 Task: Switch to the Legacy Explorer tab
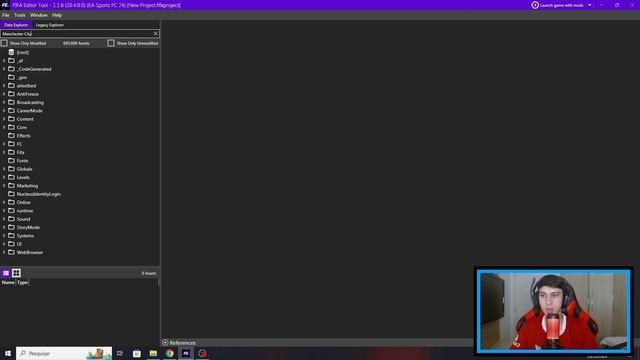[50, 25]
